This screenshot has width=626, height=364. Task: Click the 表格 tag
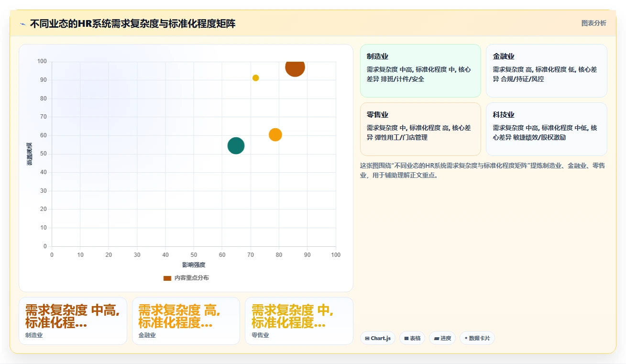pos(412,338)
